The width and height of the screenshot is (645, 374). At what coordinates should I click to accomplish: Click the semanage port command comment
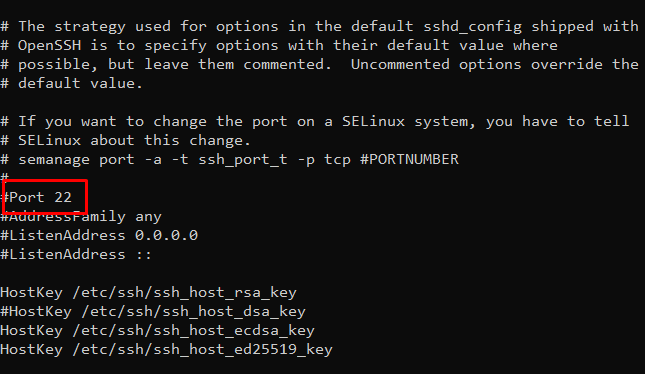tap(230, 160)
